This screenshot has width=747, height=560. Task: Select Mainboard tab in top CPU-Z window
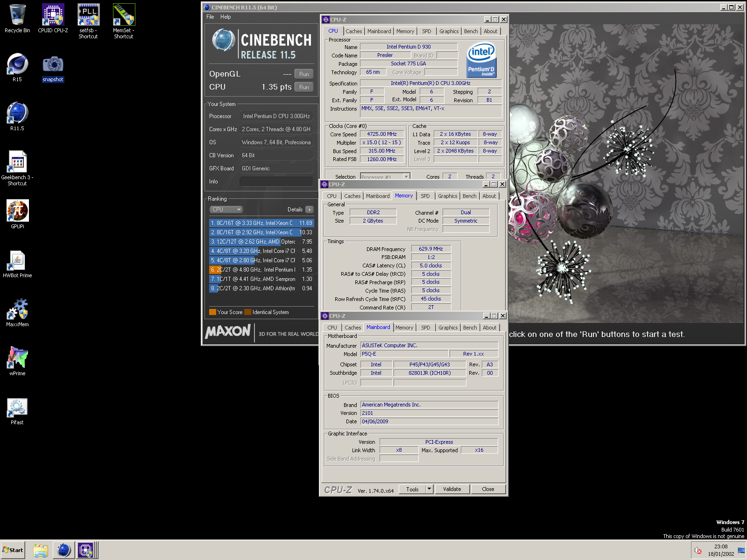point(379,31)
